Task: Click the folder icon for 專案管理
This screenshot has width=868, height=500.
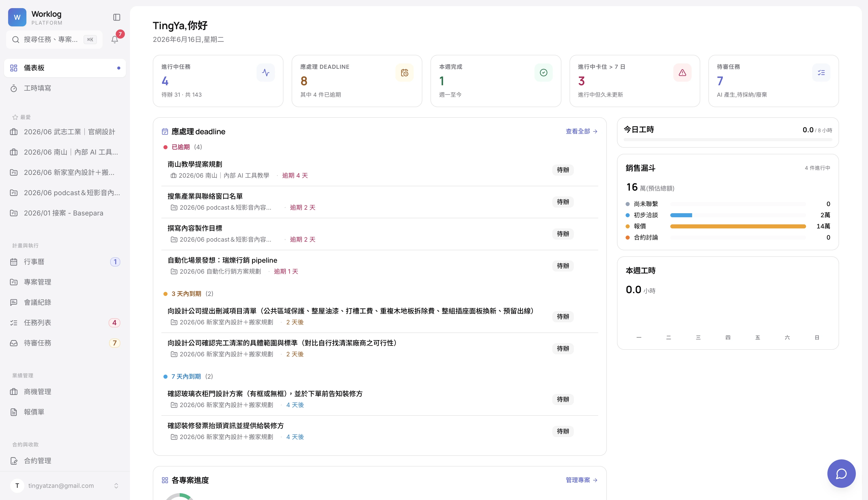Action: 14,282
